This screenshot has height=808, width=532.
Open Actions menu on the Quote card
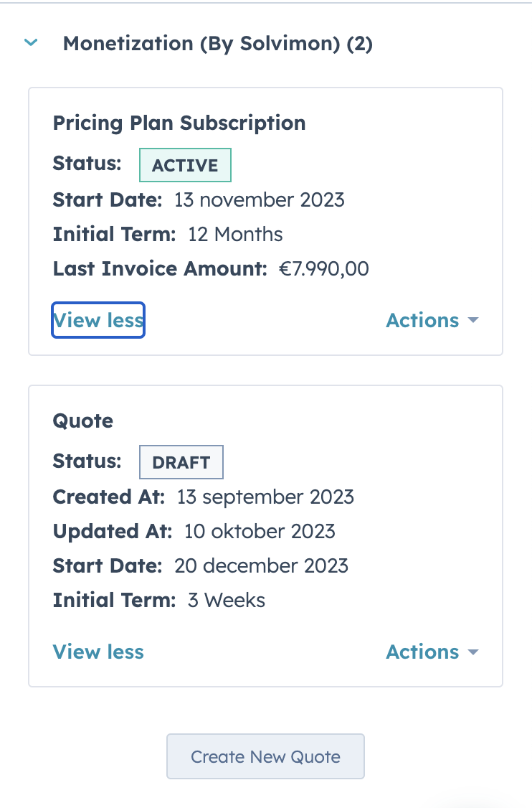pyautogui.click(x=423, y=652)
